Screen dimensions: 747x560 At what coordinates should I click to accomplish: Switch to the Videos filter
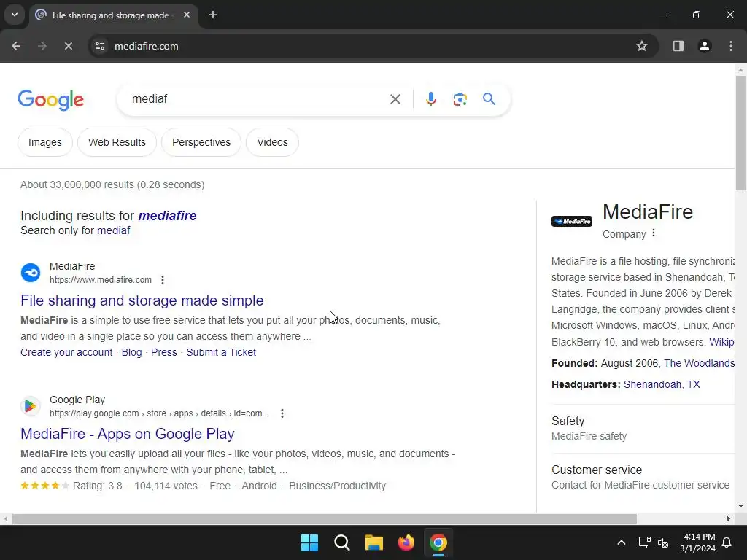[272, 142]
